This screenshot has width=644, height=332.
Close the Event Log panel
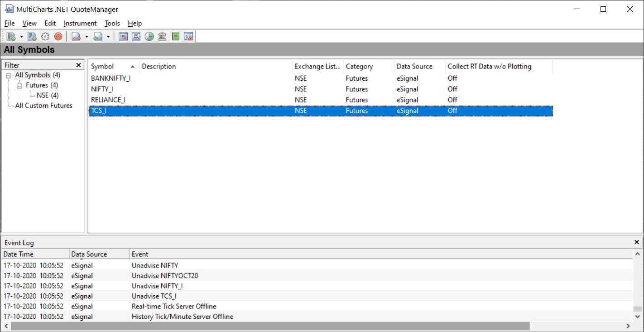637,242
